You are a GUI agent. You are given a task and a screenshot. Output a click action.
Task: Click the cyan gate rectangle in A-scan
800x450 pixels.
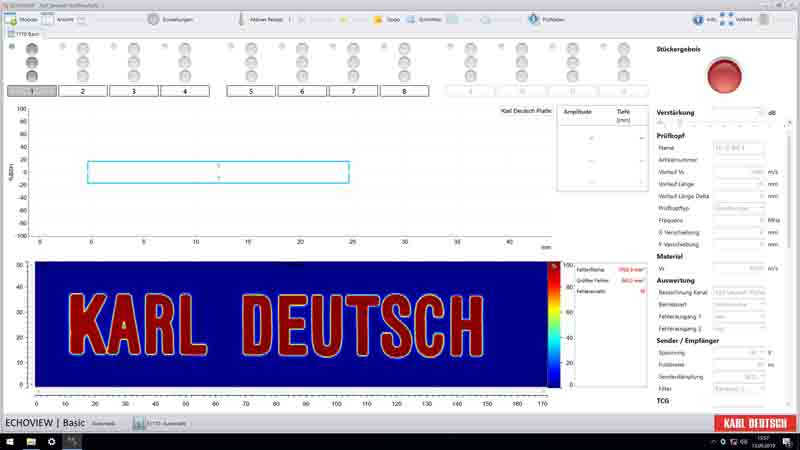(x=218, y=172)
